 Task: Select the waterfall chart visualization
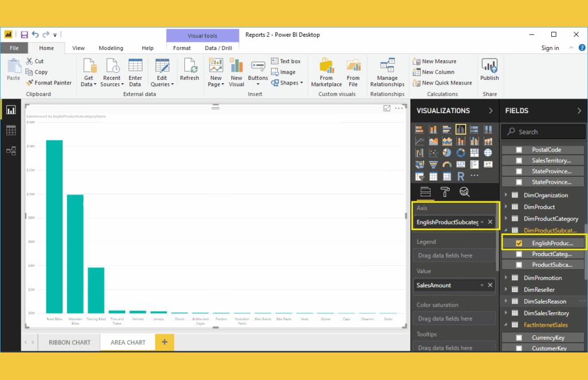[419, 153]
